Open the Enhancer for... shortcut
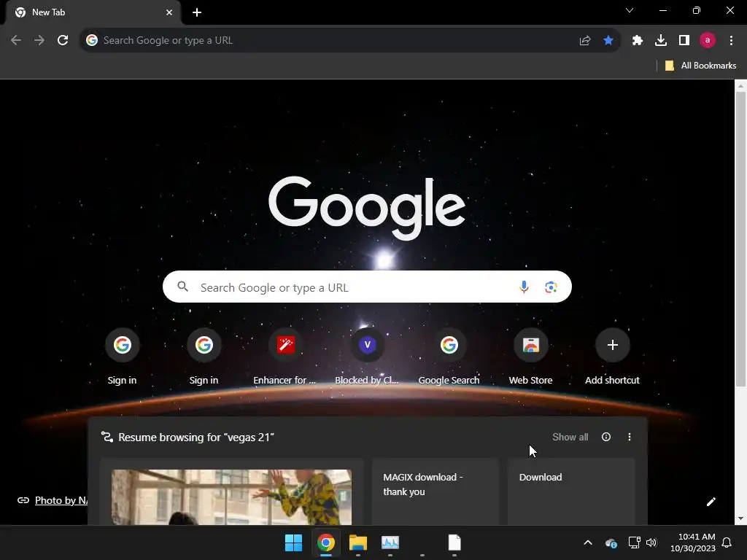The width and height of the screenshot is (747, 560). click(285, 356)
